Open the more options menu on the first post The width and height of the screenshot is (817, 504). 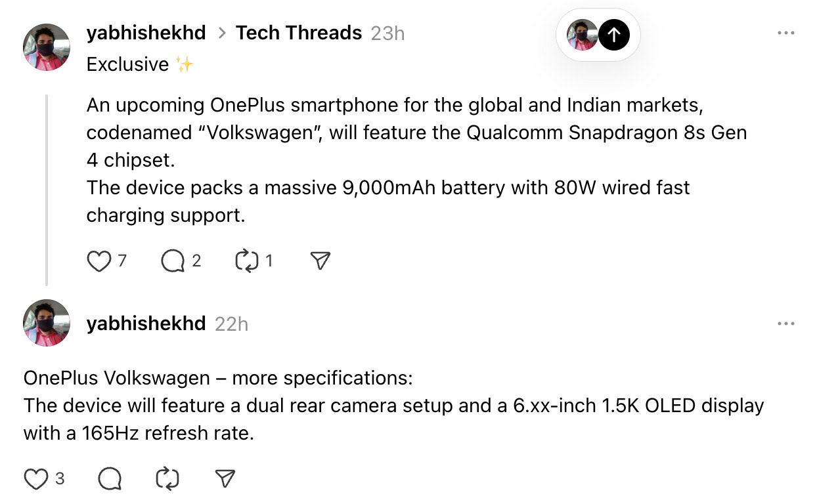pyautogui.click(x=785, y=31)
